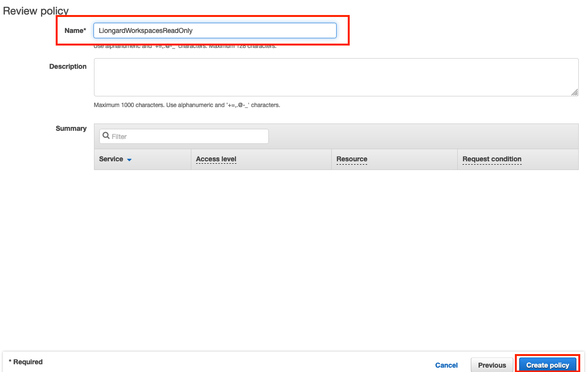Click the Summary label
This screenshot has width=588, height=372.
pos(71,128)
